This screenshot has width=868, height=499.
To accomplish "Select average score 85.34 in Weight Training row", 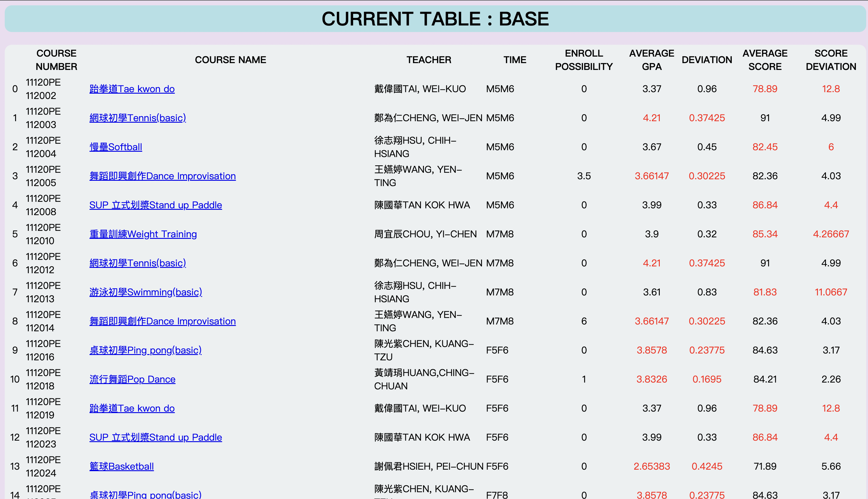I will [x=765, y=234].
